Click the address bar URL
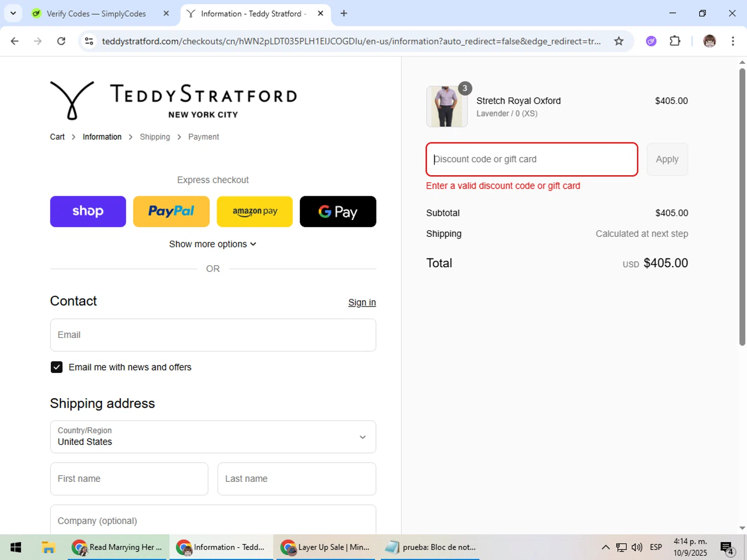The width and height of the screenshot is (747, 560). tap(351, 41)
